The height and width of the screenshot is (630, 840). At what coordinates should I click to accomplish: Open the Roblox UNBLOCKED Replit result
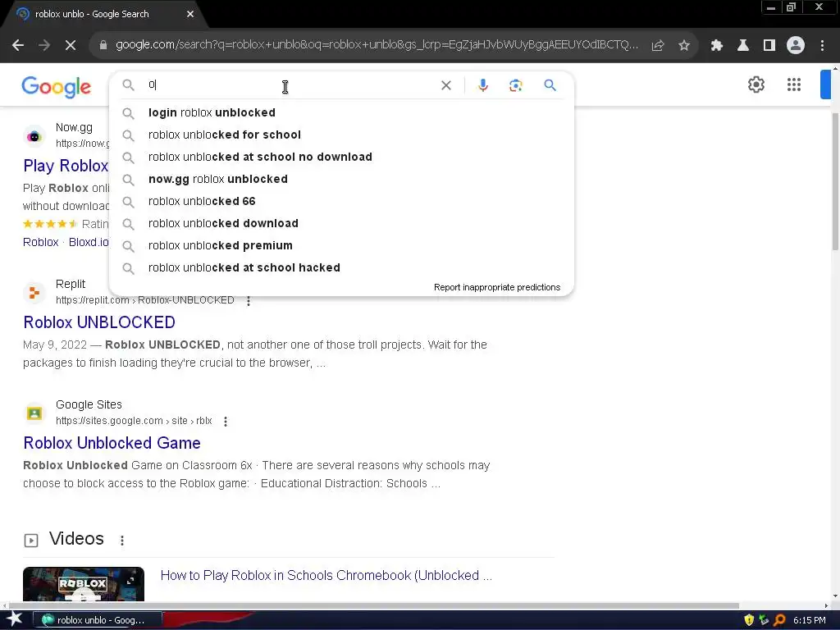coord(99,322)
